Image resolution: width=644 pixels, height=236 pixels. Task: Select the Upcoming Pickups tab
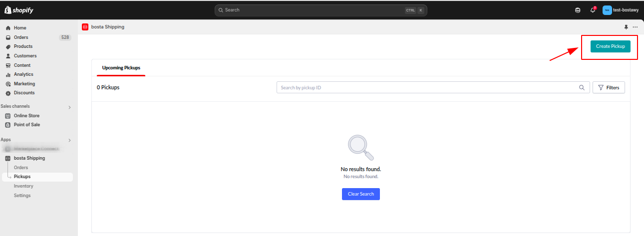(x=121, y=67)
